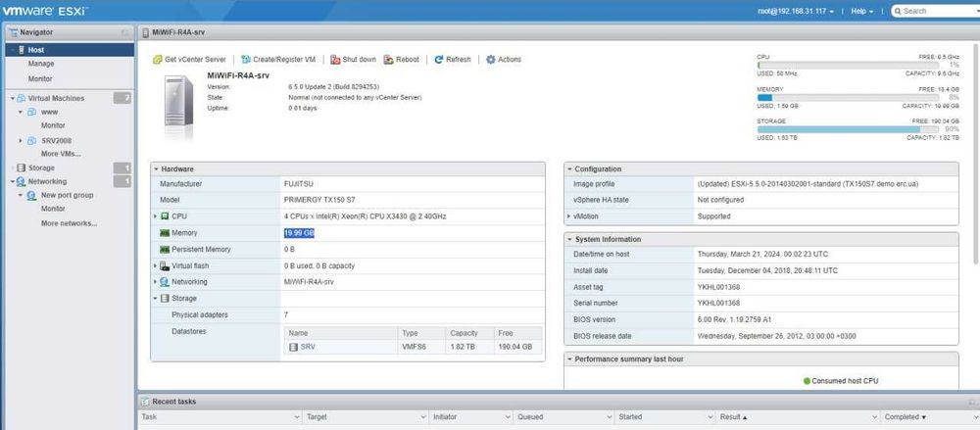Click the SRV datastore icon
The image size is (980, 430).
click(x=294, y=347)
